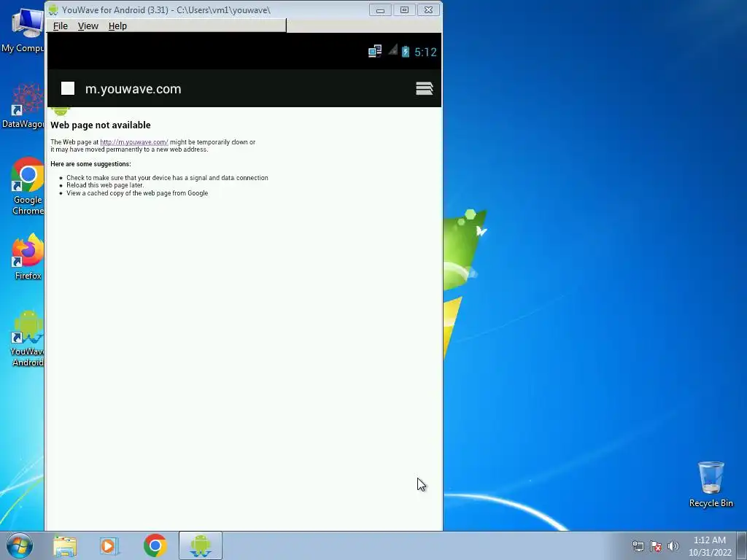Click the volume speaker tray icon
The image size is (747, 560).
coord(673,546)
